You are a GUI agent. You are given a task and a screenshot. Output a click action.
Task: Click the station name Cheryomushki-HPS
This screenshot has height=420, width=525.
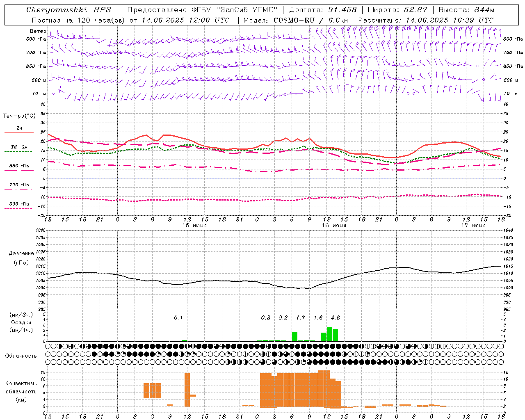tap(68, 10)
